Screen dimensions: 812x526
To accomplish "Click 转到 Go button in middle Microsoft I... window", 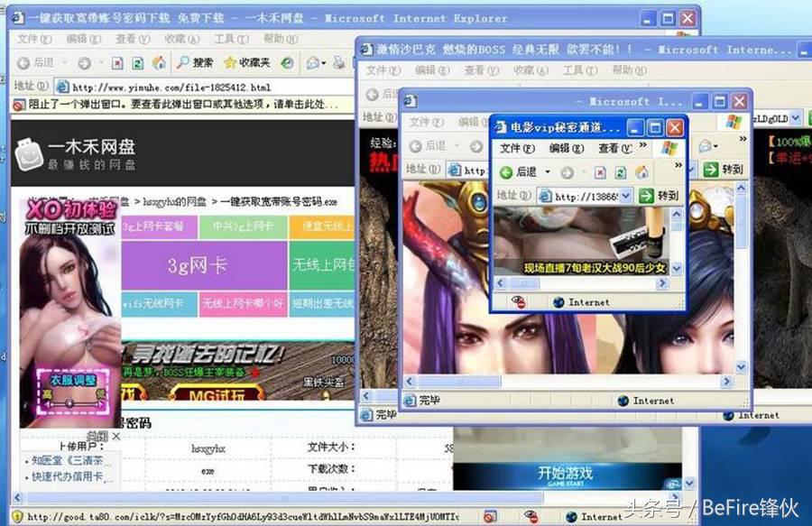I will pos(724,170).
